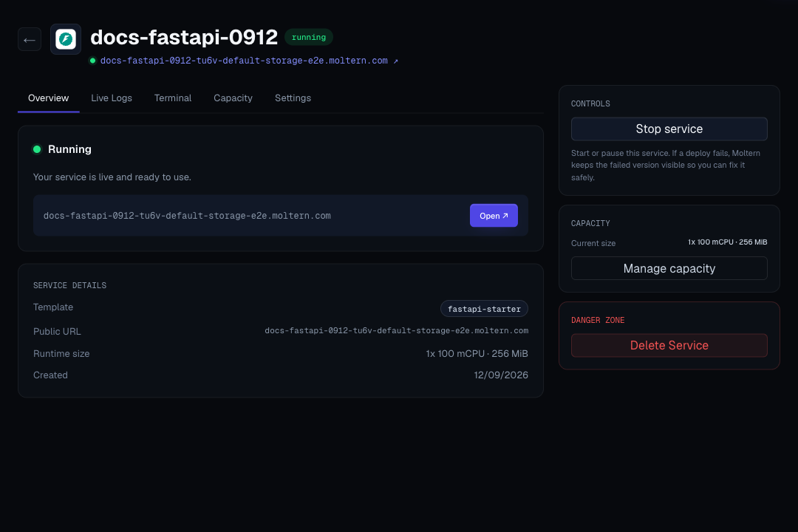Image resolution: width=798 pixels, height=532 pixels.
Task: Switch to the Capacity tab
Action: [233, 98]
